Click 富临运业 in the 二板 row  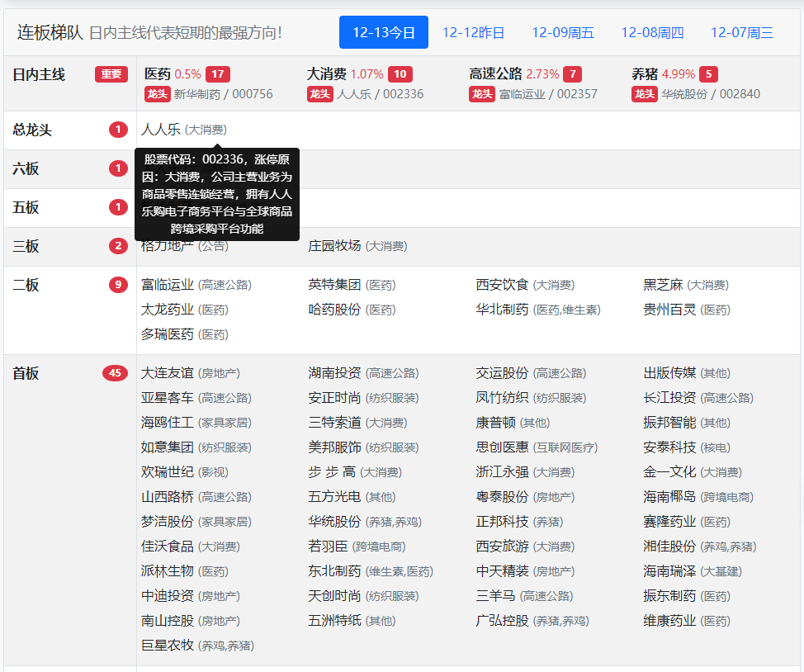168,285
